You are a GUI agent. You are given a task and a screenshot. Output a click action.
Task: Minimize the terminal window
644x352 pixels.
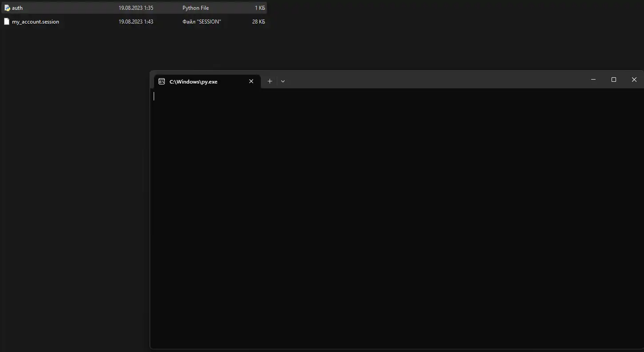tap(593, 80)
